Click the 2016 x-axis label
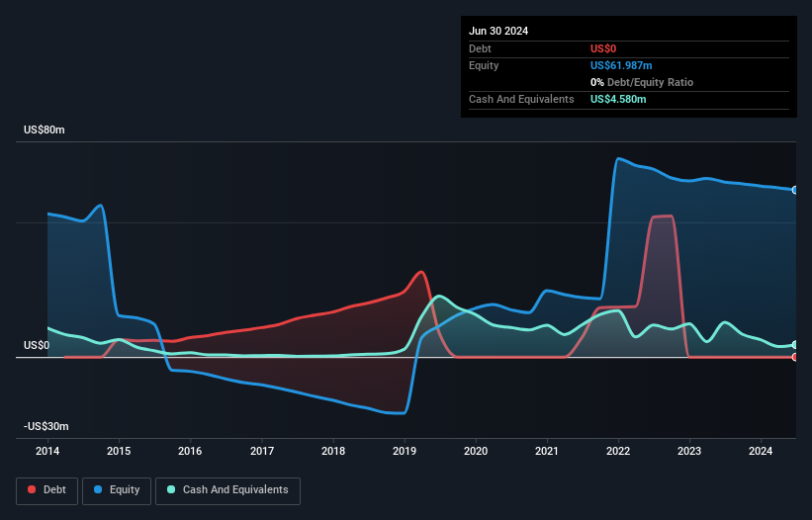812x520 pixels. [x=190, y=451]
